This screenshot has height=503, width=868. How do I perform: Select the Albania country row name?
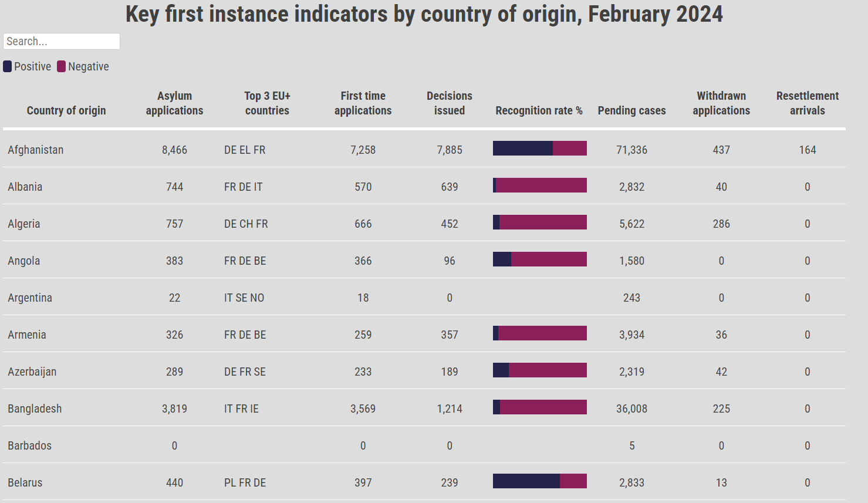[x=25, y=187]
